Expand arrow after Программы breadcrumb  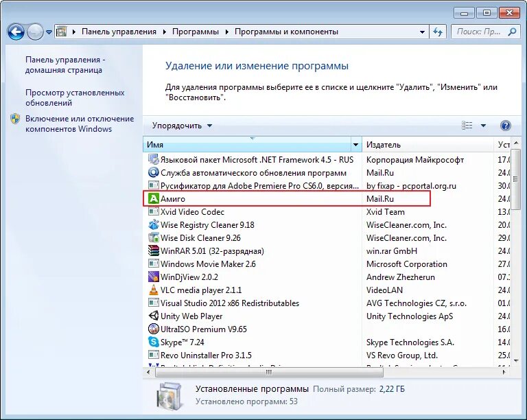227,32
